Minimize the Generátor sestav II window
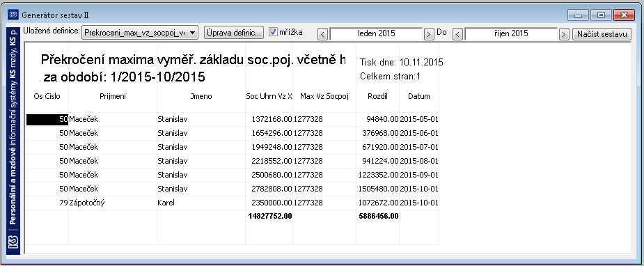The height and width of the screenshot is (266, 644). pyautogui.click(x=579, y=15)
